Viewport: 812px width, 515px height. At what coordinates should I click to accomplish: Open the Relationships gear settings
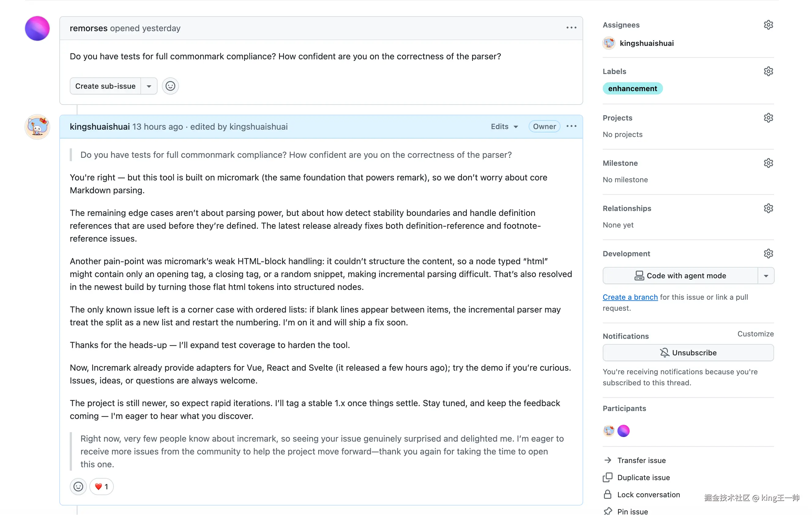click(768, 208)
